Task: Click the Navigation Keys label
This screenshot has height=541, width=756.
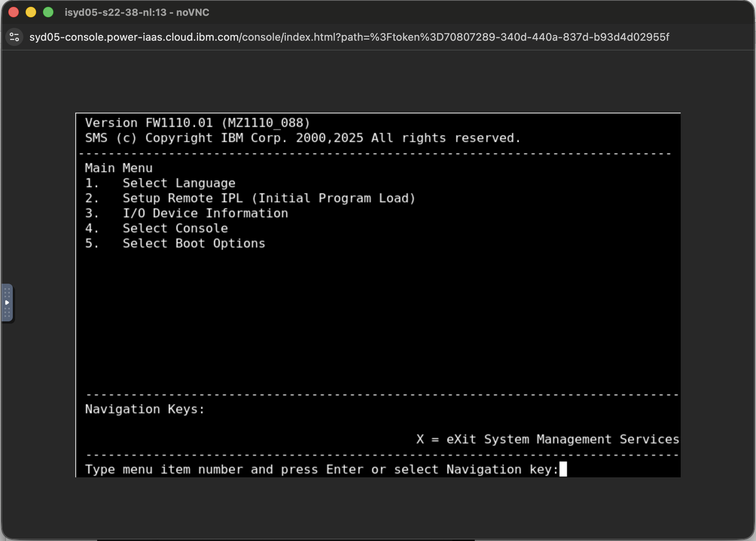Action: [145, 409]
